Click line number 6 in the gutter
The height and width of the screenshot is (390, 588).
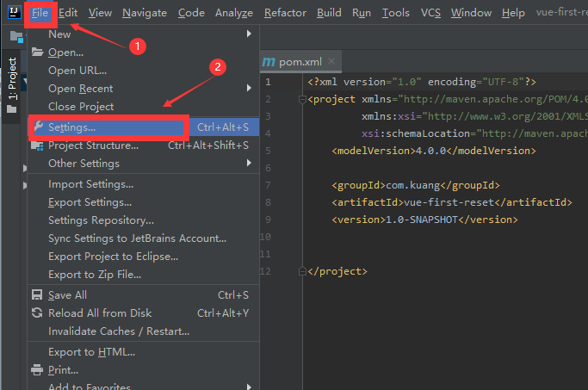268,168
